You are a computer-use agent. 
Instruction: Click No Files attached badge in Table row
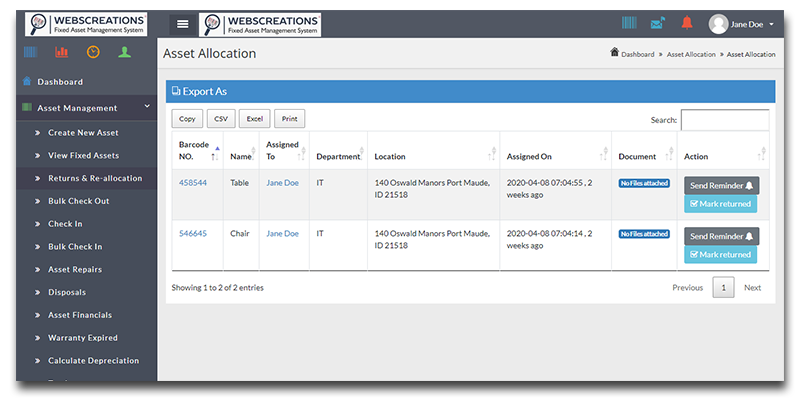644,183
